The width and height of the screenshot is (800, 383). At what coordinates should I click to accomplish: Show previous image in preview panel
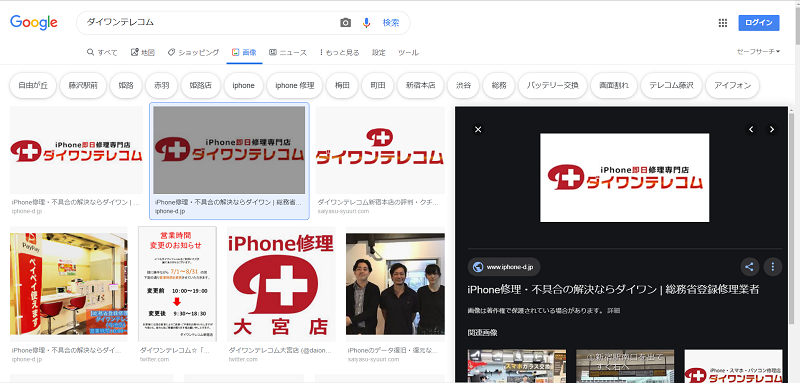point(751,130)
